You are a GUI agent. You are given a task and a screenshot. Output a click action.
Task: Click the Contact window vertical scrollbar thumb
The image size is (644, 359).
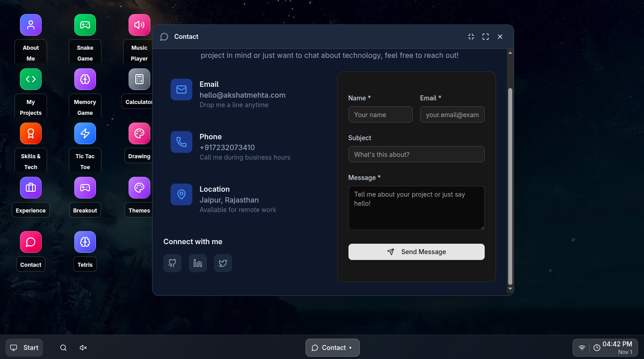click(510, 186)
